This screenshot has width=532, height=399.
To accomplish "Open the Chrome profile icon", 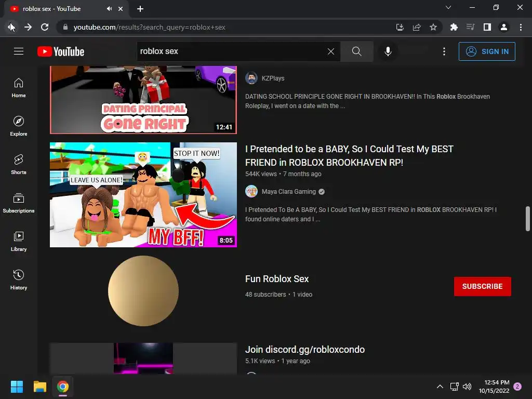I will (x=504, y=27).
